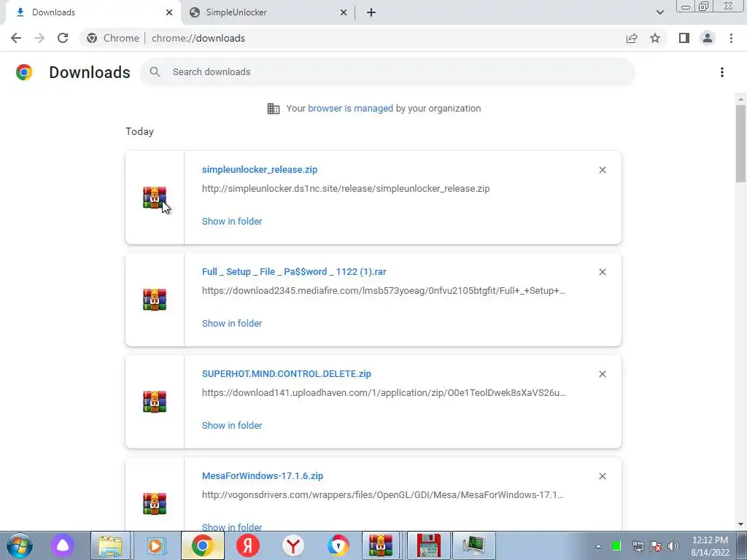The width and height of the screenshot is (747, 560).
Task: Open Windows Explorer from taskbar
Action: tap(110, 545)
